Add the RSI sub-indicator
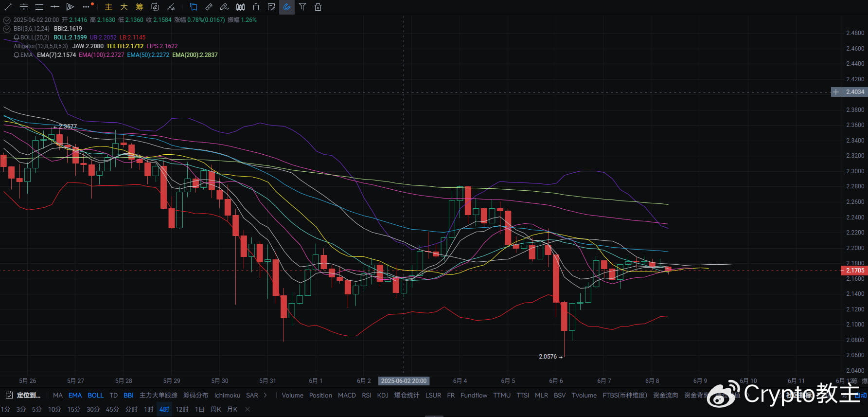This screenshot has height=417, width=868. tap(367, 395)
